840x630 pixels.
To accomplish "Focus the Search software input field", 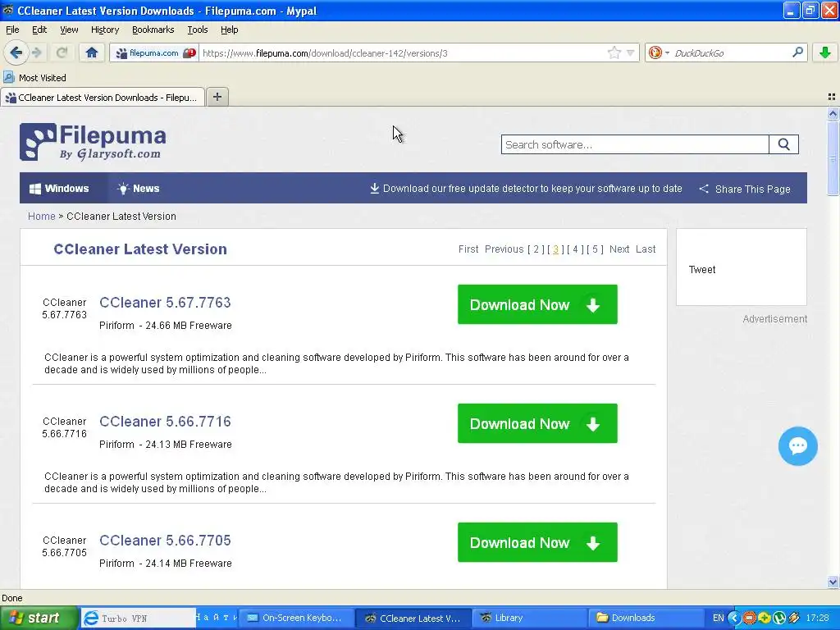I will pyautogui.click(x=635, y=144).
